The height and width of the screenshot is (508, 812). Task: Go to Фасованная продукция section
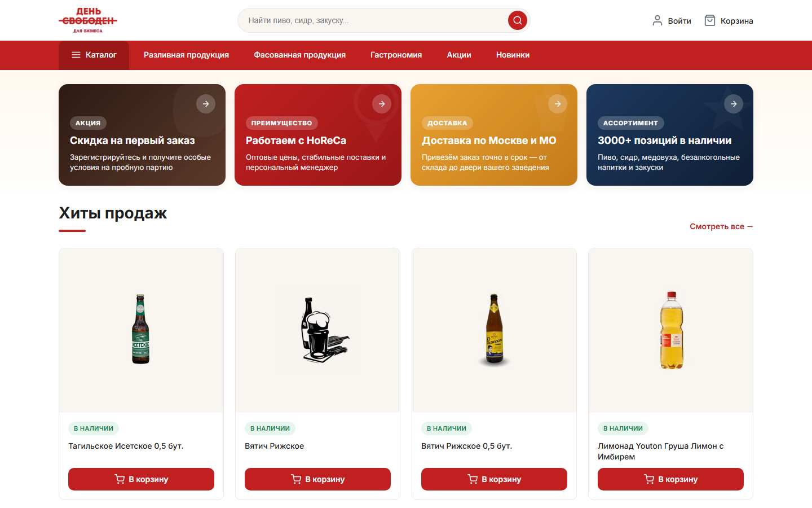click(x=299, y=55)
